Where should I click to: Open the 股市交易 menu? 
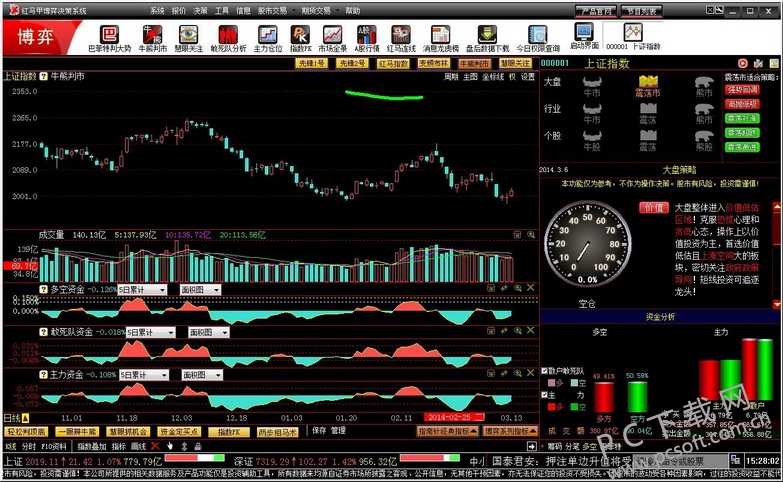click(272, 10)
